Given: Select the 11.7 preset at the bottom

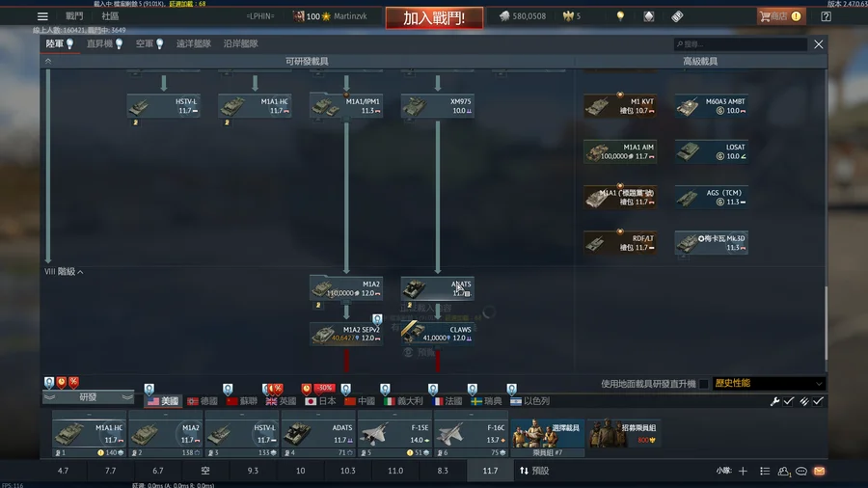Looking at the screenshot, I should pyautogui.click(x=490, y=471).
